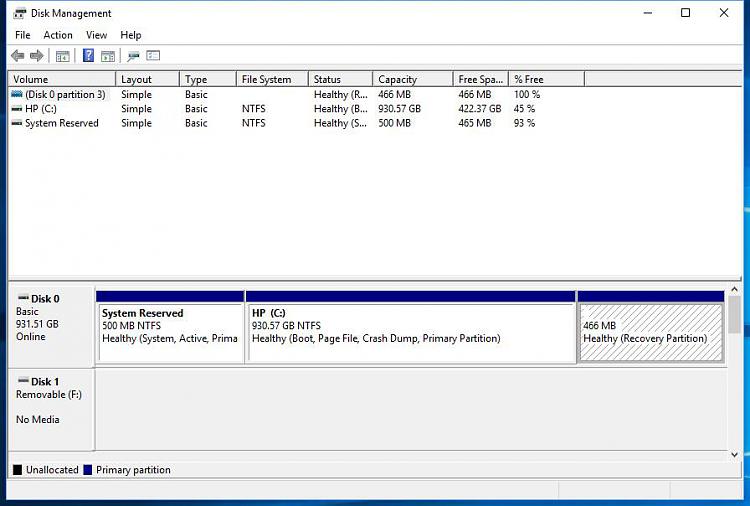Sort by the Volume column header
The image size is (750, 506).
click(x=62, y=79)
